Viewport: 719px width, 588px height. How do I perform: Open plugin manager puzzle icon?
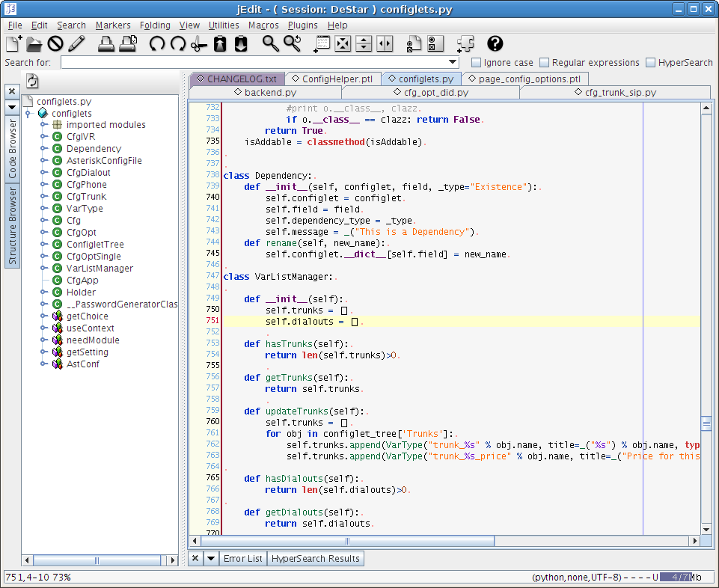(465, 44)
